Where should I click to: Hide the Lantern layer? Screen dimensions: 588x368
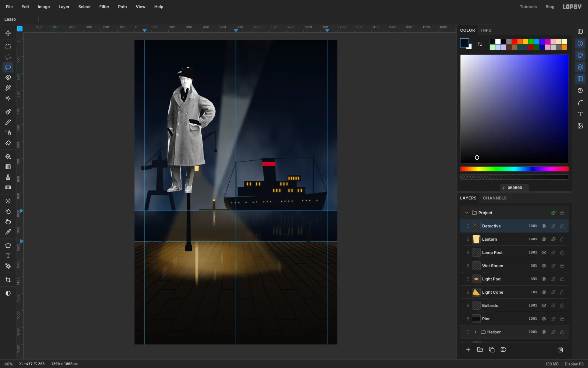tap(544, 239)
